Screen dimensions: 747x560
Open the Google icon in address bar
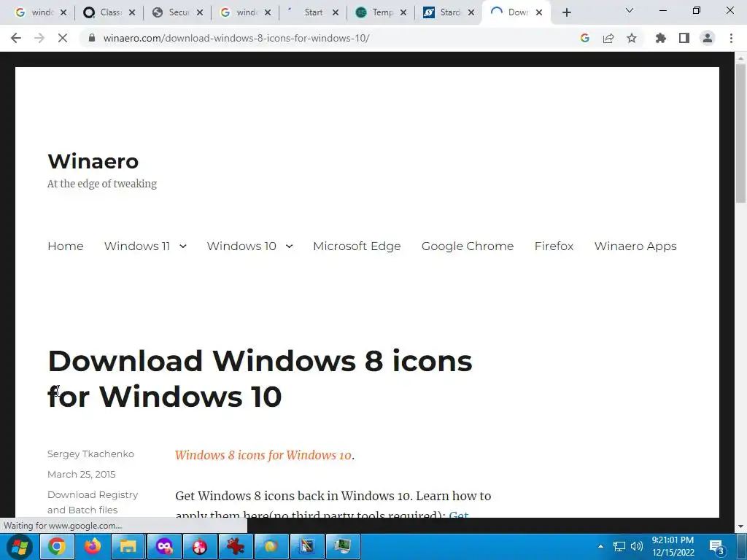tap(585, 38)
